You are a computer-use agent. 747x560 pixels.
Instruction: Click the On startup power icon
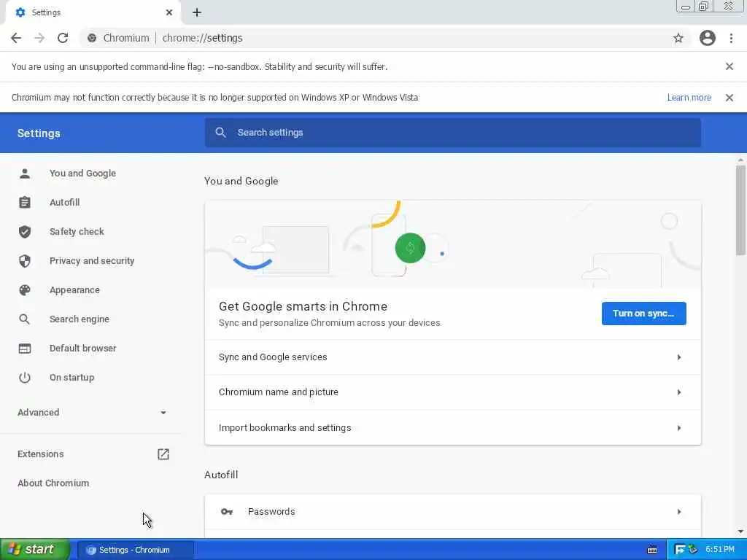coord(25,378)
